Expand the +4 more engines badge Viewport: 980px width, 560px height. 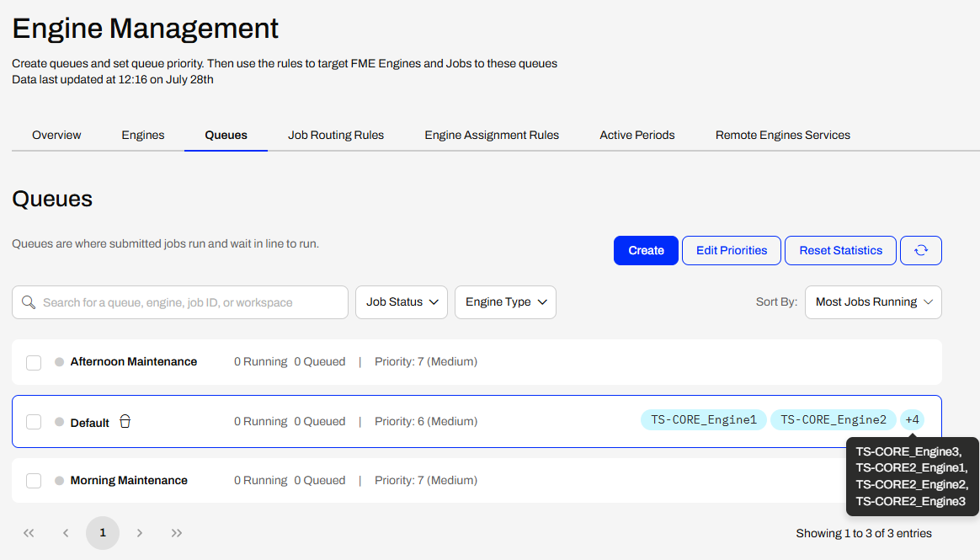pos(912,420)
